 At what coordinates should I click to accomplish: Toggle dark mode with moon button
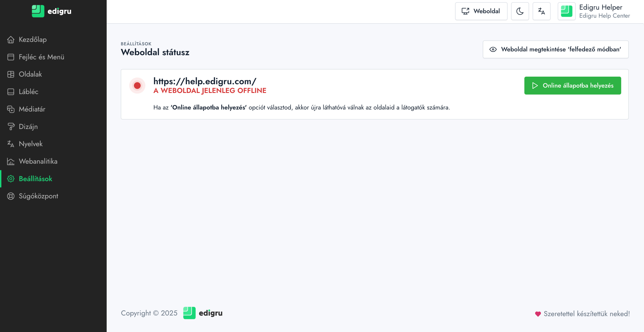(x=520, y=11)
